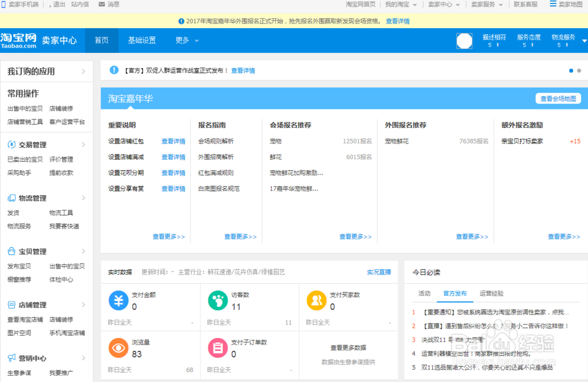Open the 更多 navigation dropdown
The image size is (588, 382).
point(187,41)
